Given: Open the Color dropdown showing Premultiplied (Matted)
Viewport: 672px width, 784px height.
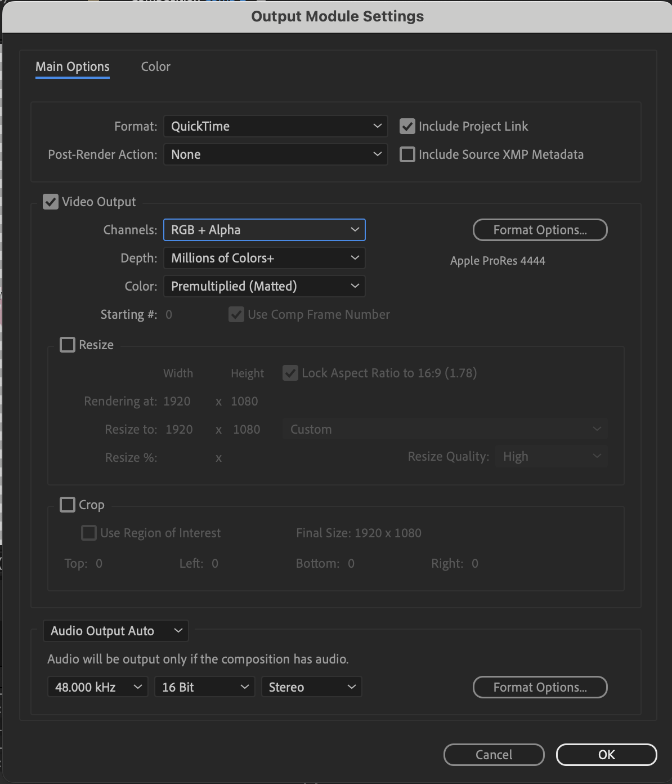Looking at the screenshot, I should coord(264,286).
